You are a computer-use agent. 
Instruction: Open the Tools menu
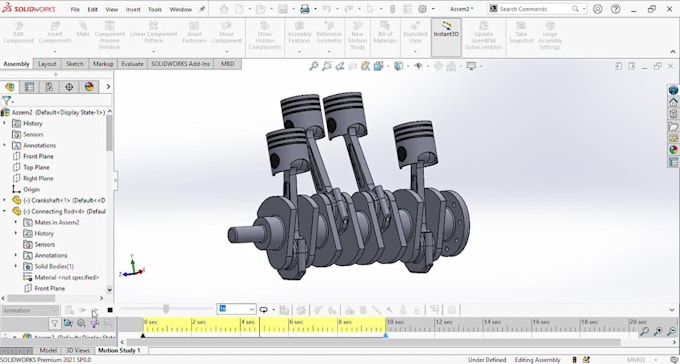pos(155,10)
